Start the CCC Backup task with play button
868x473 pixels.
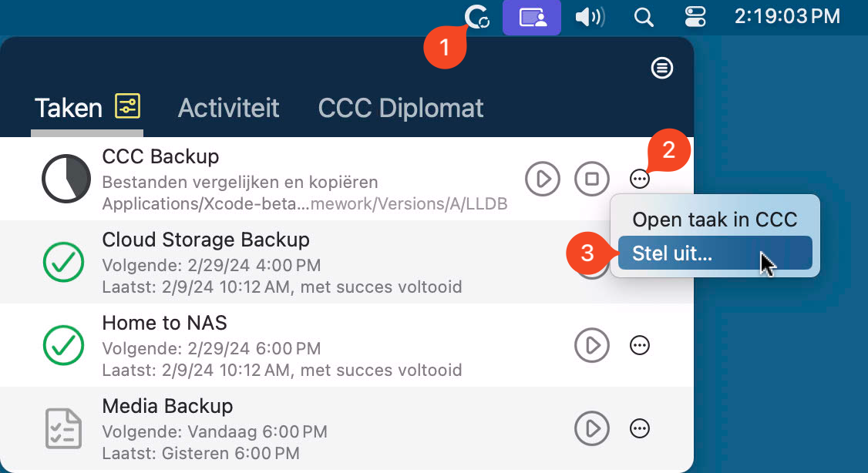pos(543,179)
